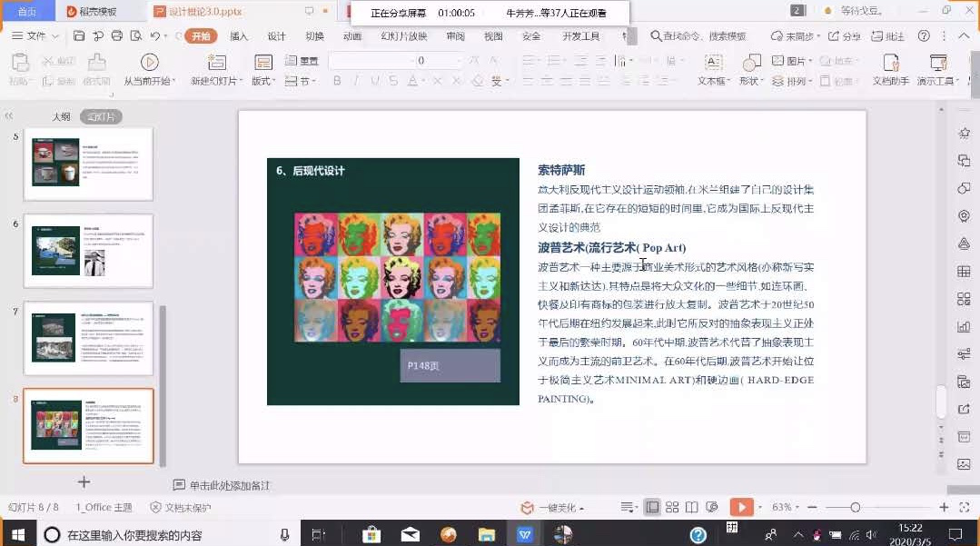Screen dimensions: 980x546
Task: Toggle strikethrough formatting (S)
Action: pyautogui.click(x=393, y=81)
